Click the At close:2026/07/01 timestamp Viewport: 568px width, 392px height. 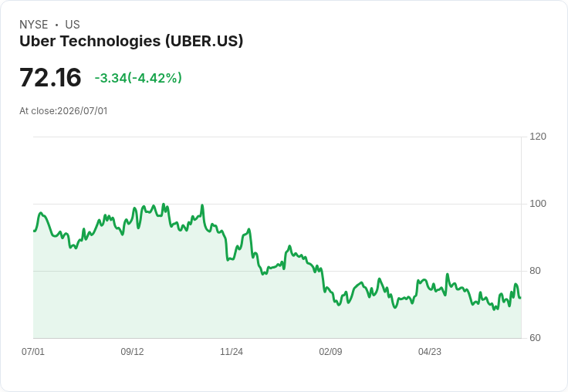(x=63, y=111)
